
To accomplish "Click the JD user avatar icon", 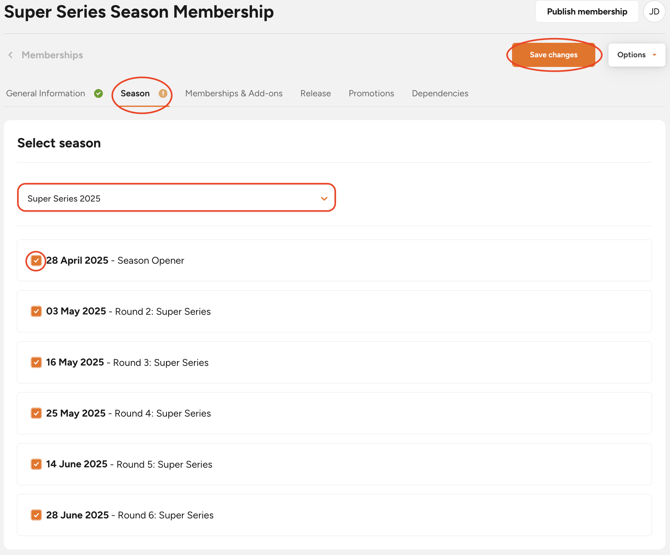I will pyautogui.click(x=654, y=12).
